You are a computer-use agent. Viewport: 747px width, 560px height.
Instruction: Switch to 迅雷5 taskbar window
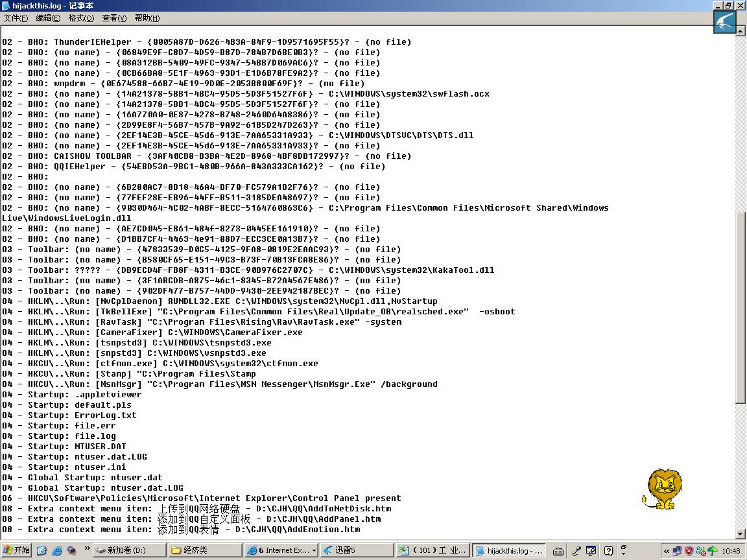pyautogui.click(x=357, y=550)
